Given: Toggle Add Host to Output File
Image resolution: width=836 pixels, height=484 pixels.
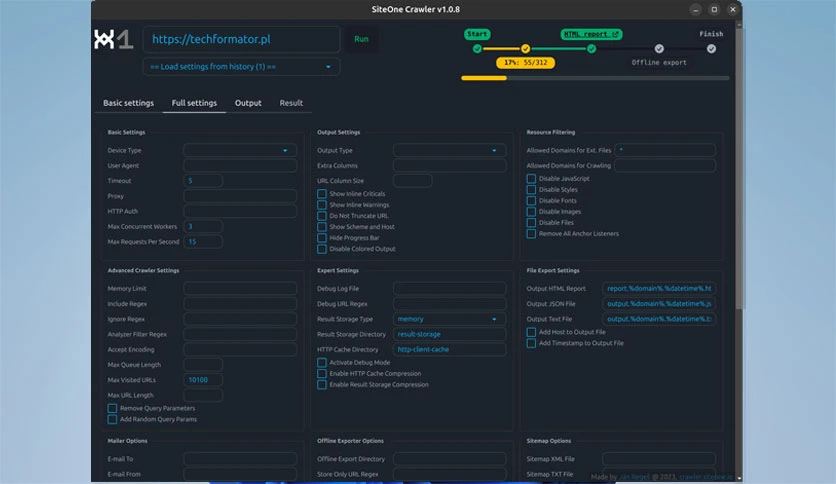Looking at the screenshot, I should point(531,332).
